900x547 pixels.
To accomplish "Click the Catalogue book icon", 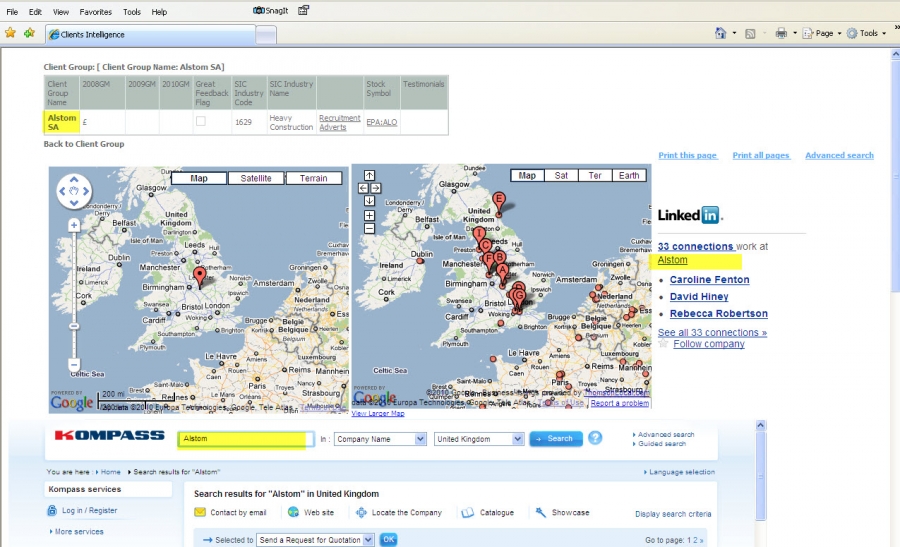I will (x=468, y=513).
